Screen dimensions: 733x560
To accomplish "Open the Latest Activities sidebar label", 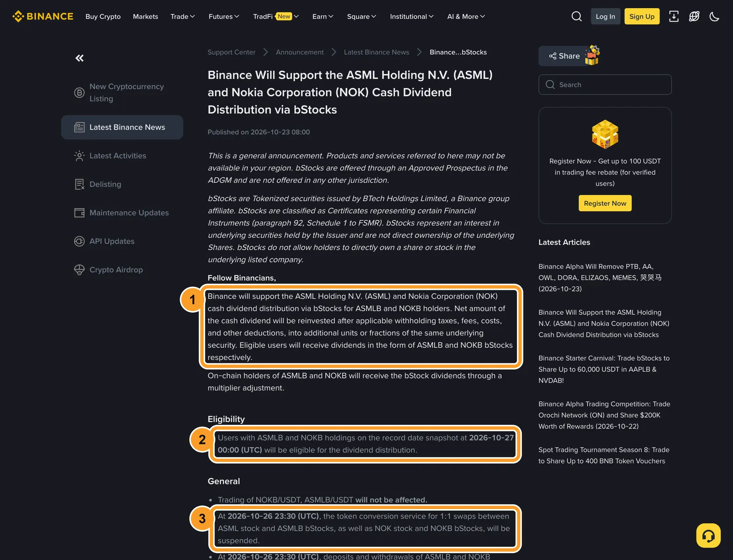I will (118, 156).
